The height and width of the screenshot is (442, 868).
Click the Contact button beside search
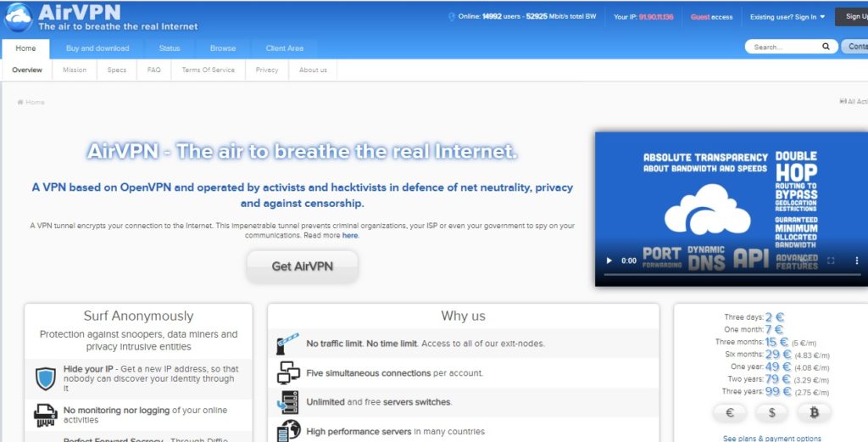tap(855, 47)
